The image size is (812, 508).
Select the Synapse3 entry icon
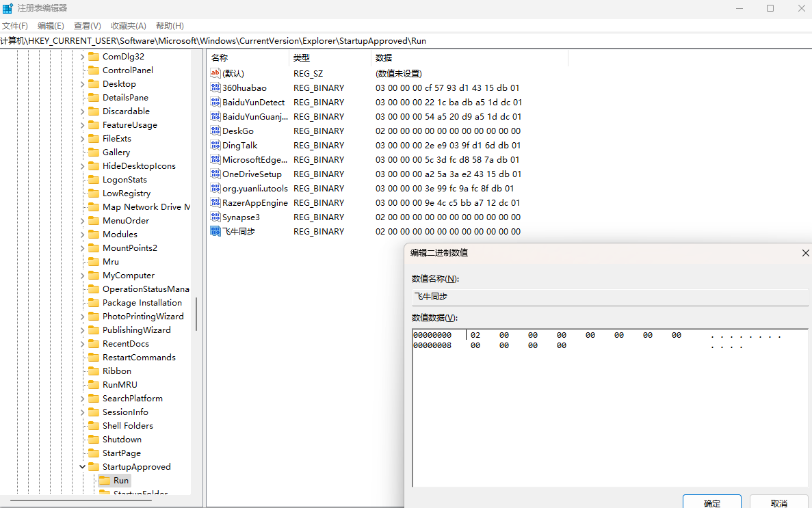click(x=215, y=217)
